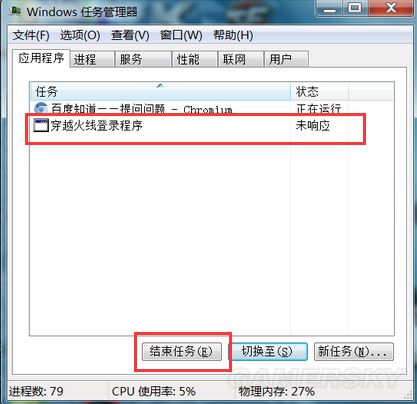Switch to the 用户 tab
Screen dimensions: 417x404
pyautogui.click(x=286, y=59)
